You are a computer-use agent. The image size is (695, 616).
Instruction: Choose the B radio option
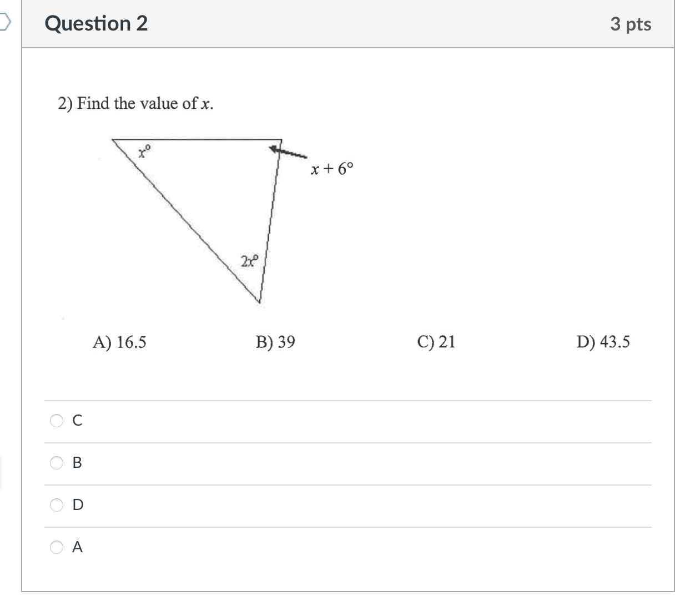click(57, 462)
